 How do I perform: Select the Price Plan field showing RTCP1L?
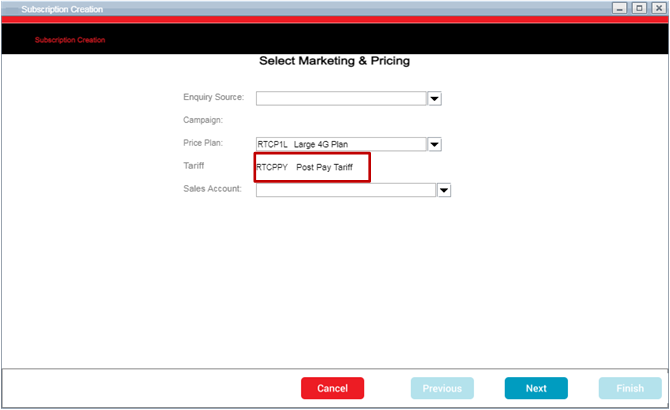pyautogui.click(x=341, y=144)
